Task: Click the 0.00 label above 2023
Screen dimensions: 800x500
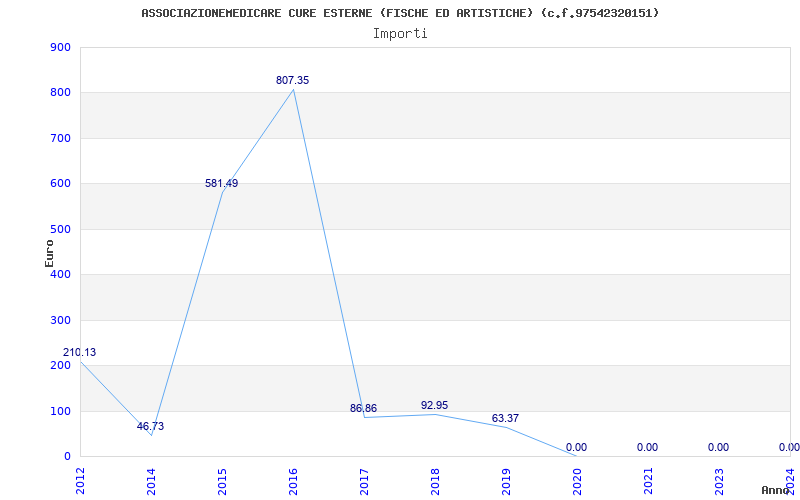Action: (718, 447)
